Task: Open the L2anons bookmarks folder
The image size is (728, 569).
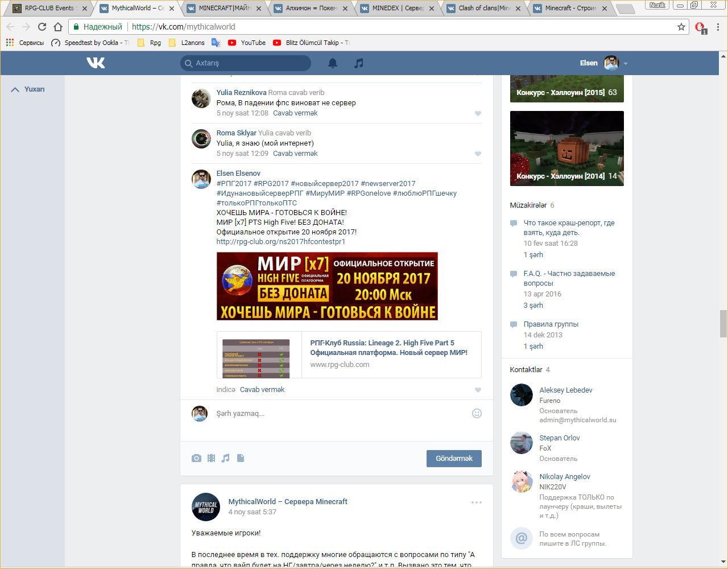Action: (x=187, y=43)
